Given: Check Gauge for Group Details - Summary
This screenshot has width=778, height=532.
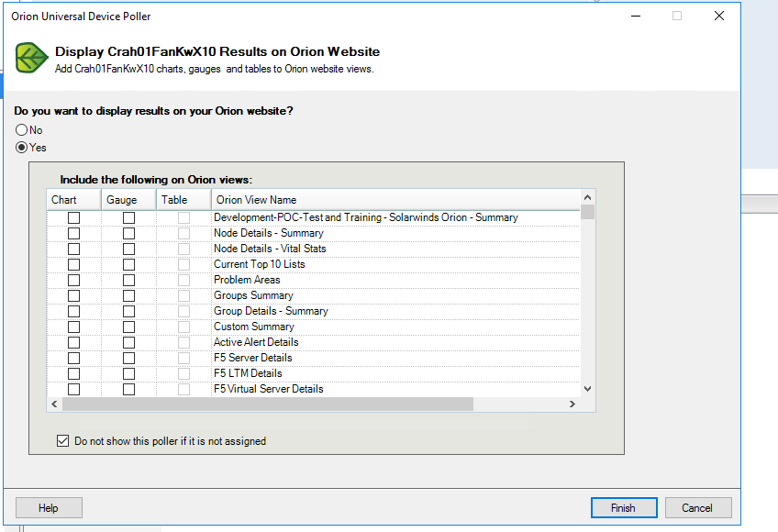Looking at the screenshot, I should pos(129,311).
